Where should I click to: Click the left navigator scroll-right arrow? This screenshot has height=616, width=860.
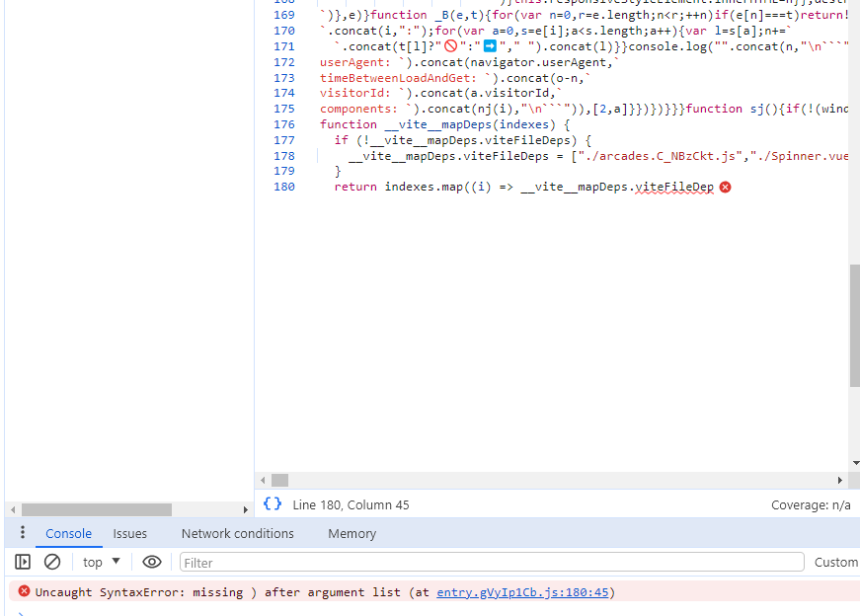(245, 509)
